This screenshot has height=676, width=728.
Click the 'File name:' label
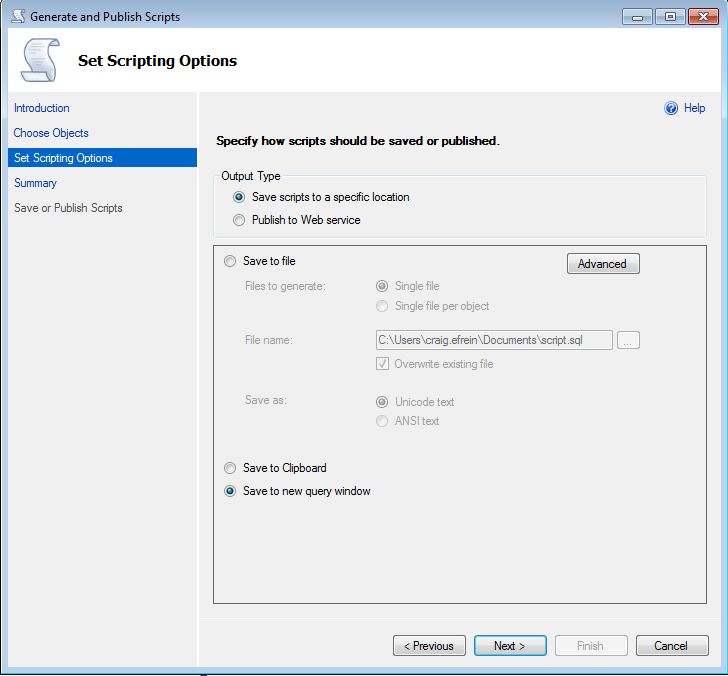pos(268,340)
